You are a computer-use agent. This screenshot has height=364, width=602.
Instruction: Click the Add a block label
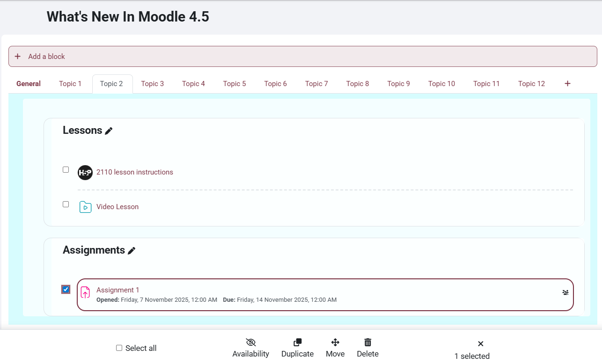click(x=46, y=57)
